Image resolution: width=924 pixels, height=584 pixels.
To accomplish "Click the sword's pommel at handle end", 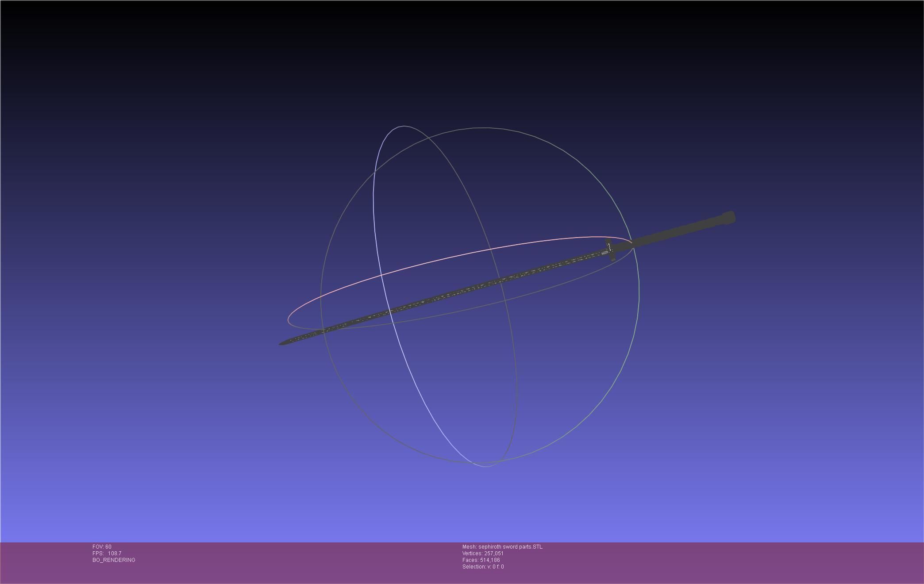I will coord(729,218).
